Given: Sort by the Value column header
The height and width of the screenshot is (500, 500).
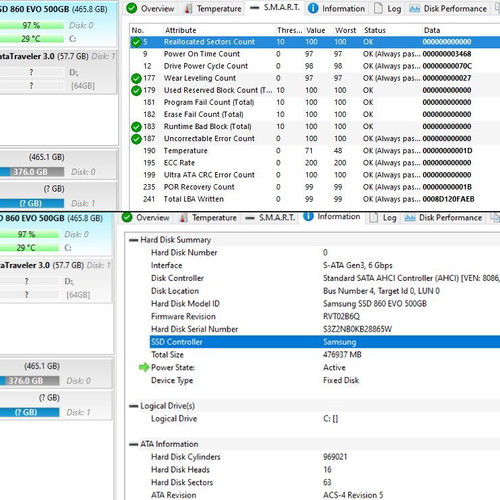Looking at the screenshot, I should 318,30.
